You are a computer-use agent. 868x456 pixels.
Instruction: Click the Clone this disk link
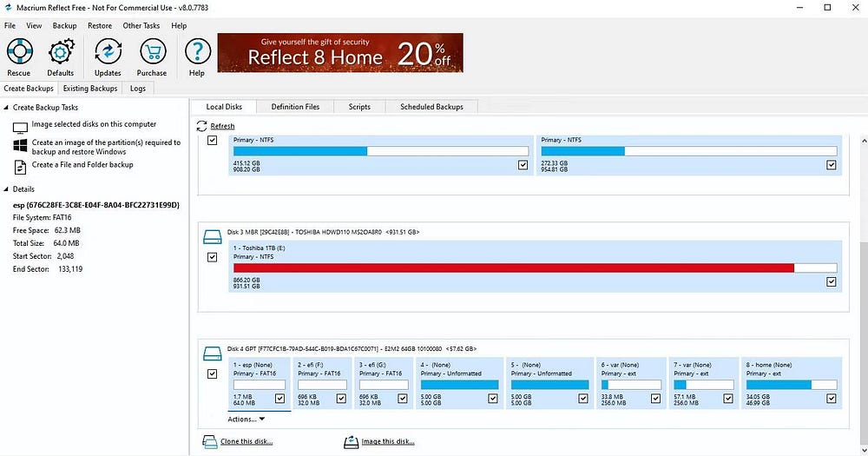(247, 441)
